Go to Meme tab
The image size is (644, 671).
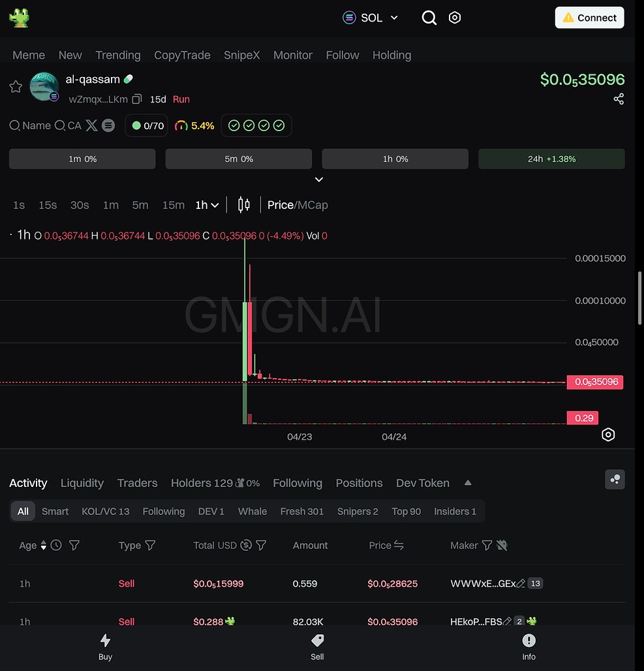tap(29, 55)
